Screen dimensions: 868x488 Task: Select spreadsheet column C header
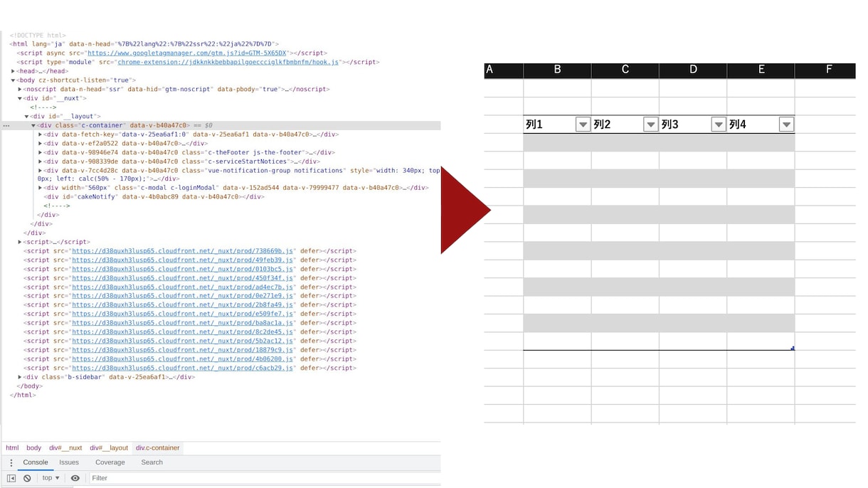625,70
